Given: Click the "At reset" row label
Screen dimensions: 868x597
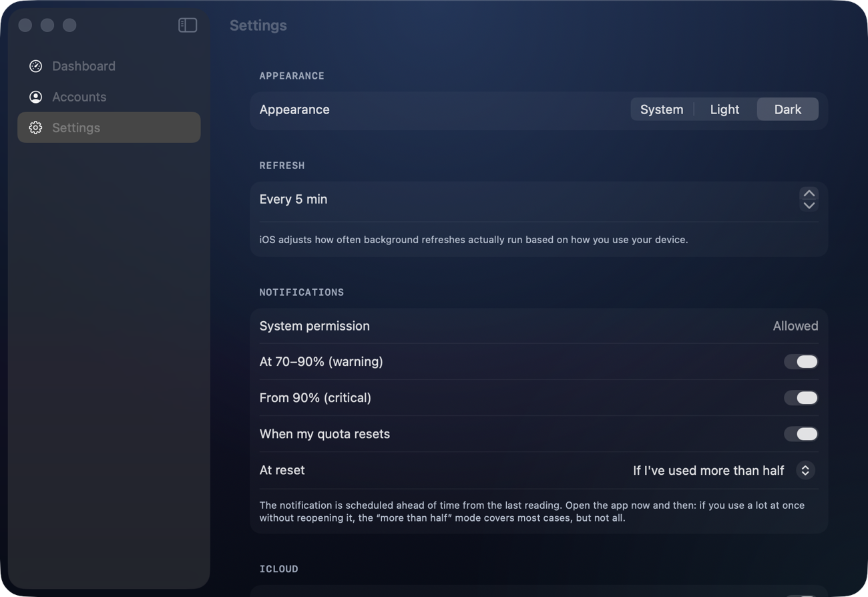Looking at the screenshot, I should (x=282, y=470).
